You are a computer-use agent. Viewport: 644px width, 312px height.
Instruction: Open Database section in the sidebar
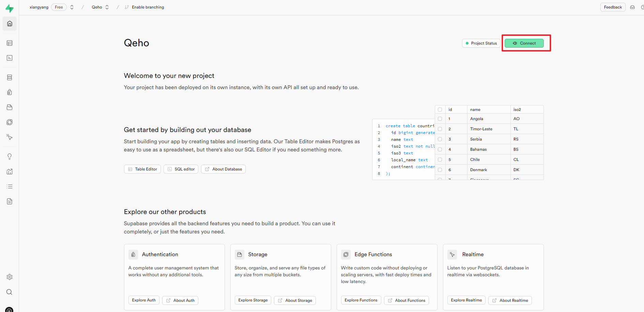tap(10, 78)
